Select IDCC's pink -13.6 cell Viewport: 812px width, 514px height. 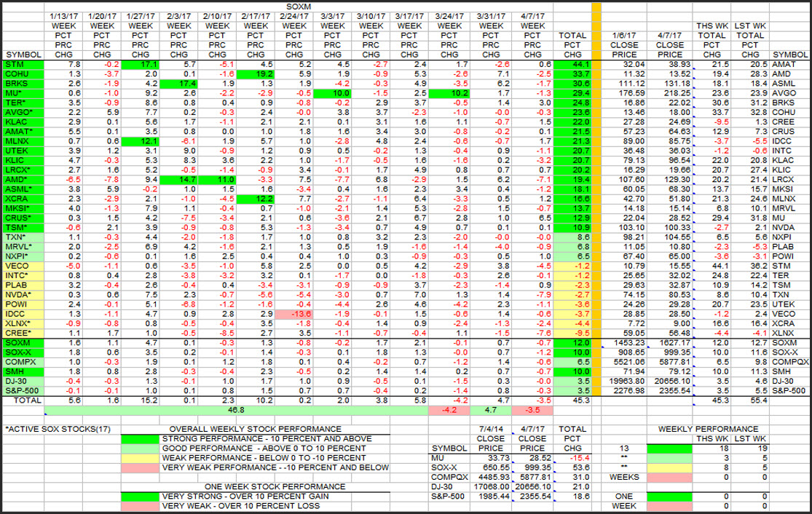tap(295, 312)
